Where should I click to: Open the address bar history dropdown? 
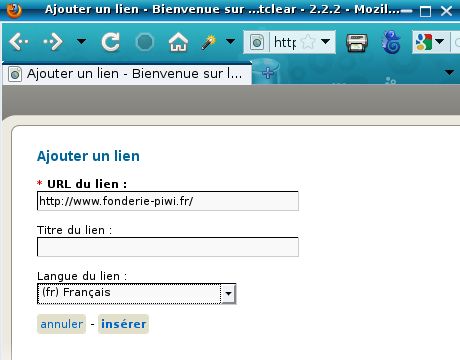pyautogui.click(x=325, y=42)
